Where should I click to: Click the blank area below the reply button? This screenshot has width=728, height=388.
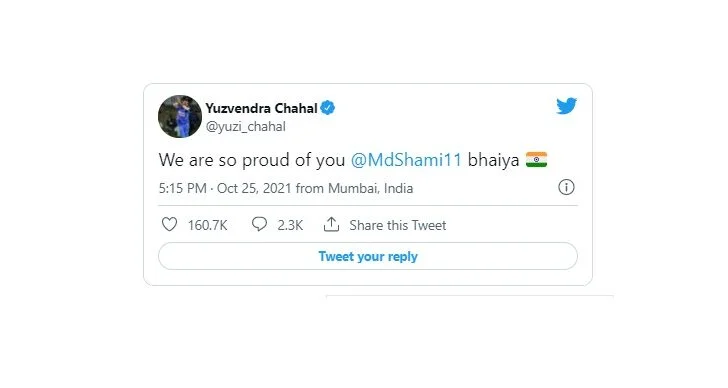coord(368,278)
